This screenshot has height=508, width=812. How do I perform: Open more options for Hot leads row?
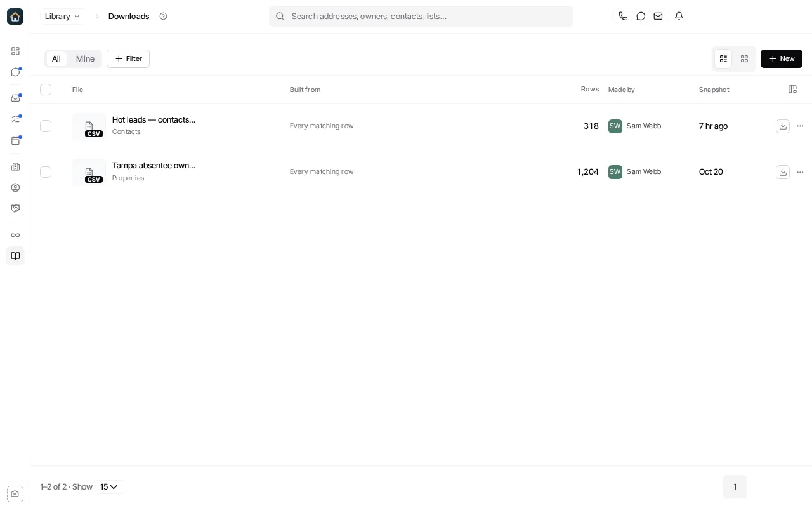pyautogui.click(x=801, y=126)
